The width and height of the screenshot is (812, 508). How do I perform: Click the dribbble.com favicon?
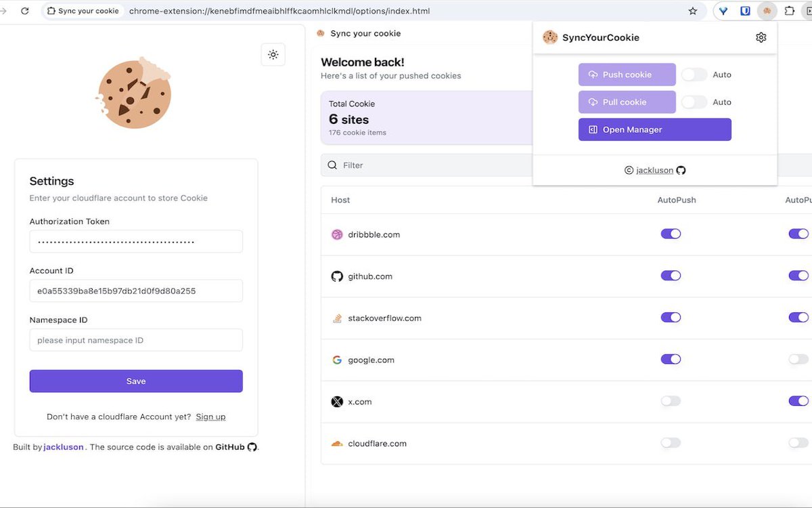(337, 234)
